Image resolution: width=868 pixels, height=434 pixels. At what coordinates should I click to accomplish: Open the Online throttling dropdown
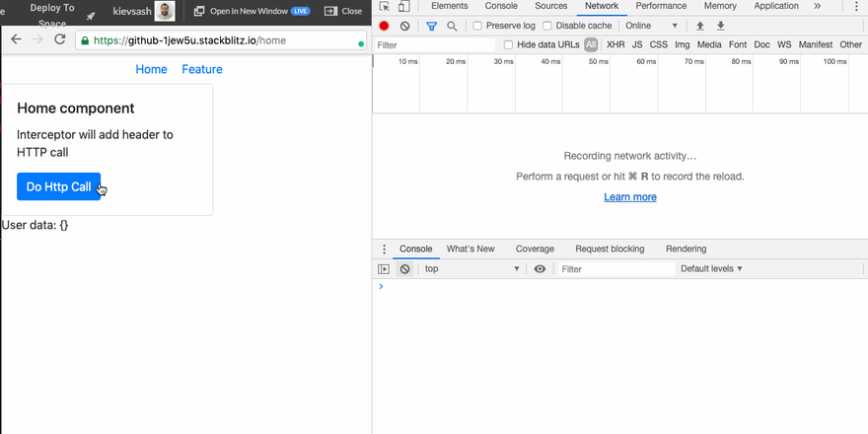[x=651, y=26]
